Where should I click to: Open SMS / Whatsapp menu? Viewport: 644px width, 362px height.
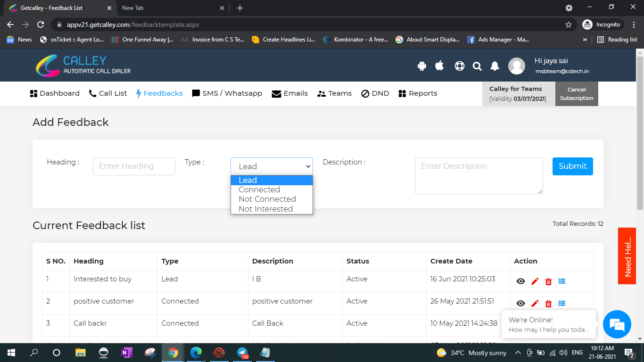pos(227,93)
